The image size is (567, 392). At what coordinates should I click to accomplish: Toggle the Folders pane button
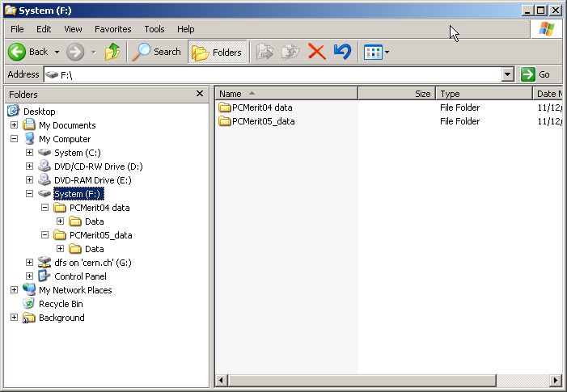tap(218, 52)
